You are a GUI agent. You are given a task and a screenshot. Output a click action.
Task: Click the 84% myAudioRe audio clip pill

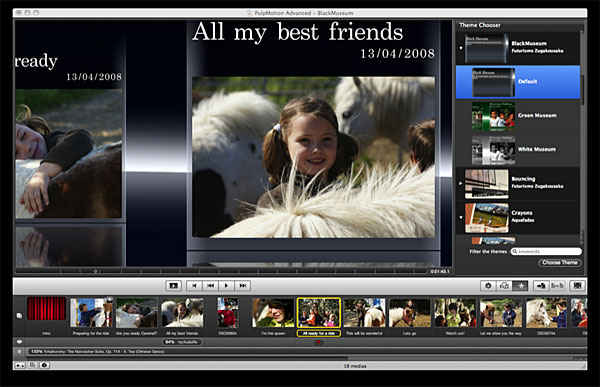(x=182, y=342)
